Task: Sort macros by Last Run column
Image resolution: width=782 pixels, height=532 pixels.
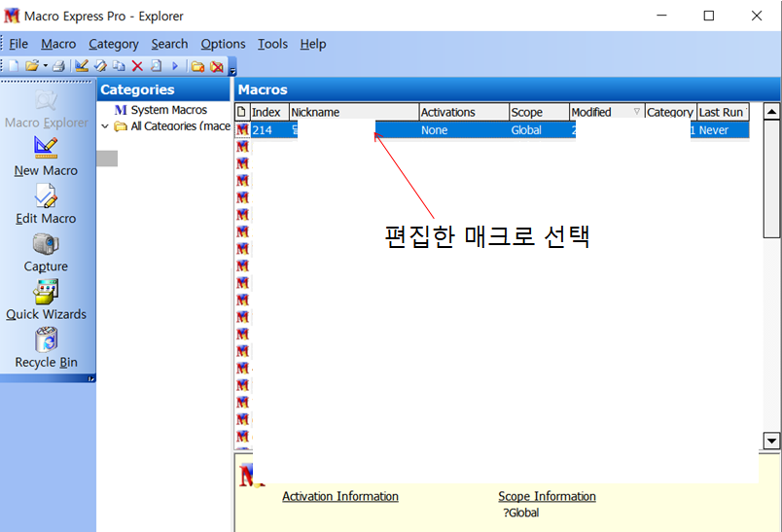Action: point(722,112)
